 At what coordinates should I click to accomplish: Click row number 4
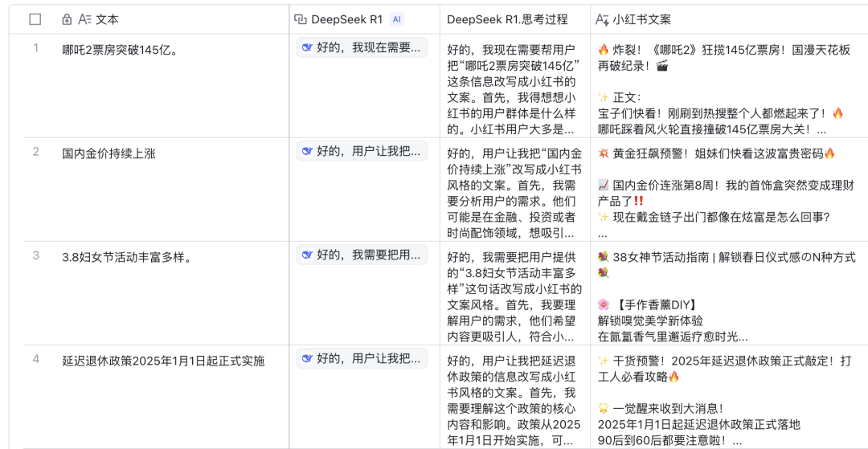coord(36,359)
